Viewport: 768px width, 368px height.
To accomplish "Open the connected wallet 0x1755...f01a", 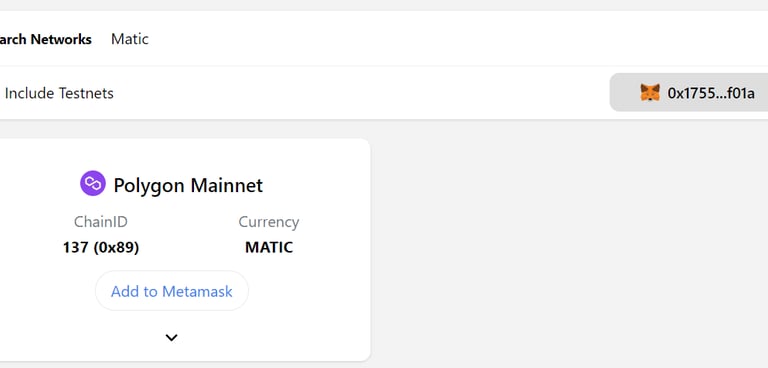I will 689,93.
